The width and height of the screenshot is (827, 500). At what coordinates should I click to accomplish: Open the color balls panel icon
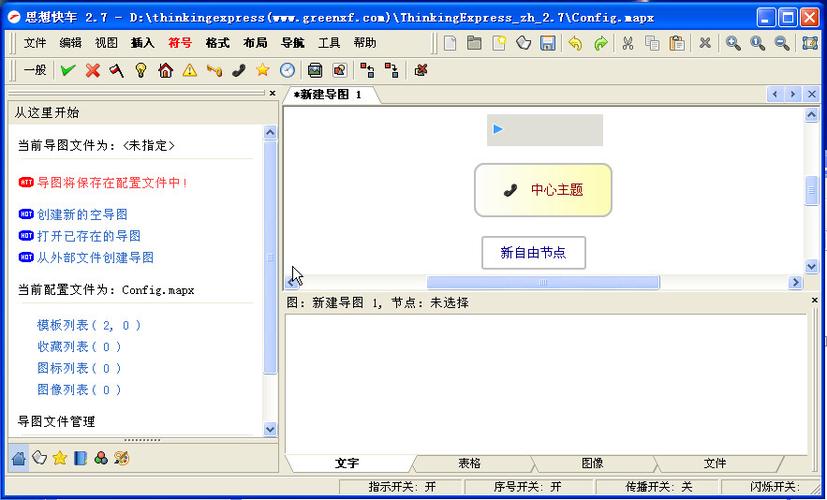pyautogui.click(x=101, y=458)
